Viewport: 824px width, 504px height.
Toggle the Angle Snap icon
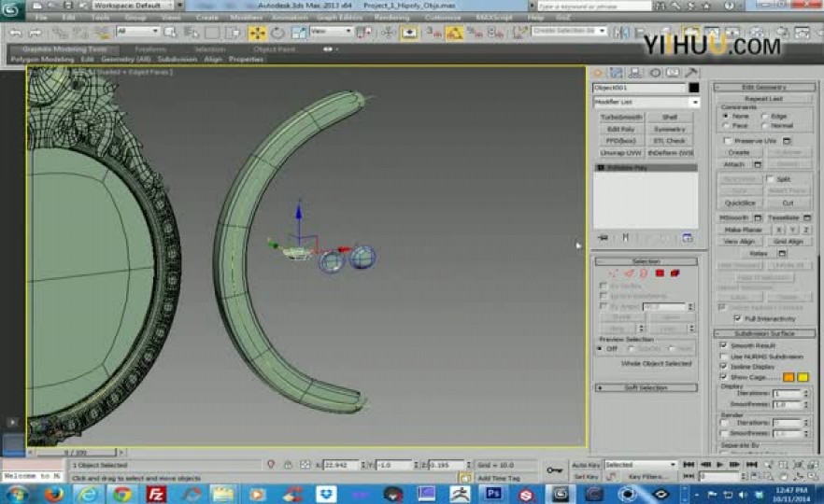(x=454, y=33)
